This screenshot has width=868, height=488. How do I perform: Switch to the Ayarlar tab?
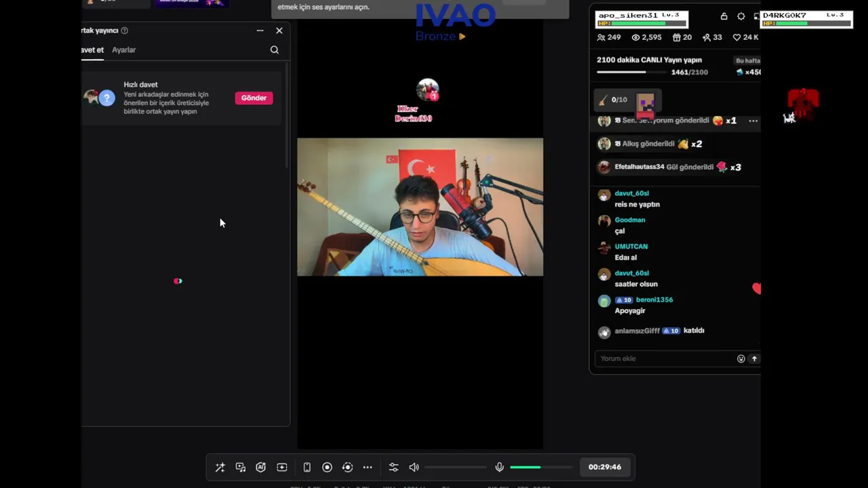124,50
